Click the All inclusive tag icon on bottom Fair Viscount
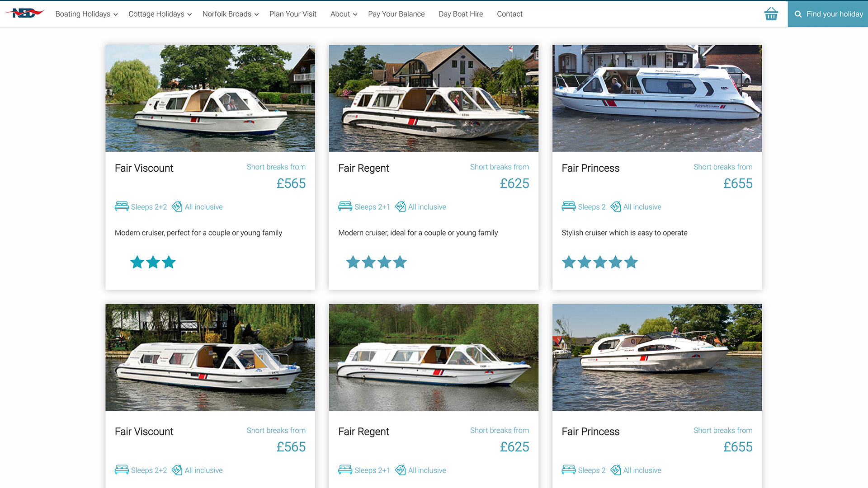868x488 pixels. tap(177, 470)
